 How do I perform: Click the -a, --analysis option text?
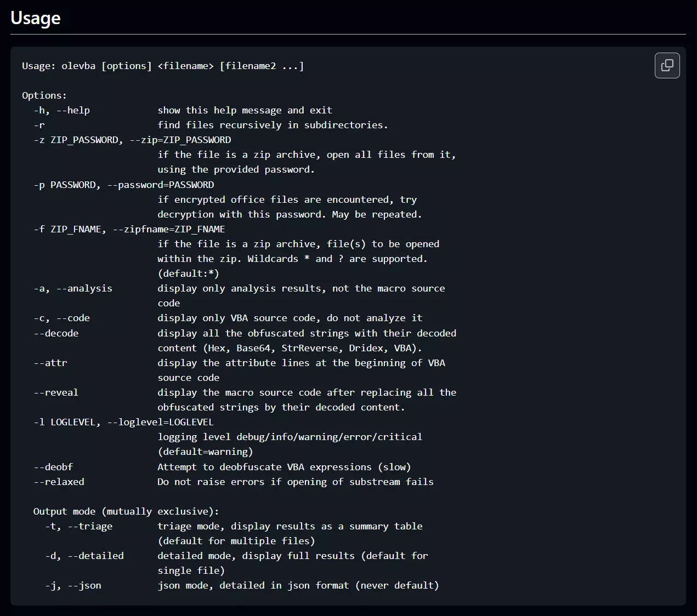point(73,288)
